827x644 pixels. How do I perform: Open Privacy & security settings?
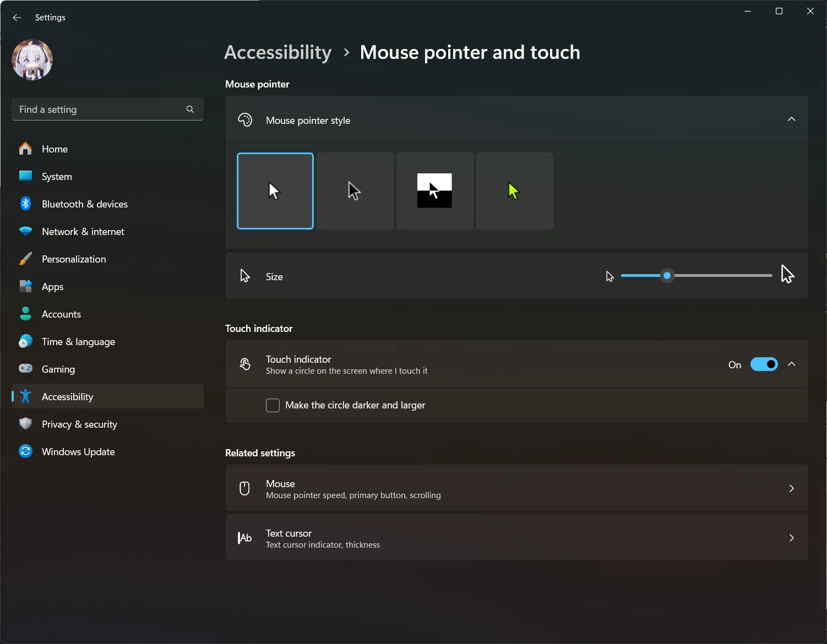coord(107,424)
